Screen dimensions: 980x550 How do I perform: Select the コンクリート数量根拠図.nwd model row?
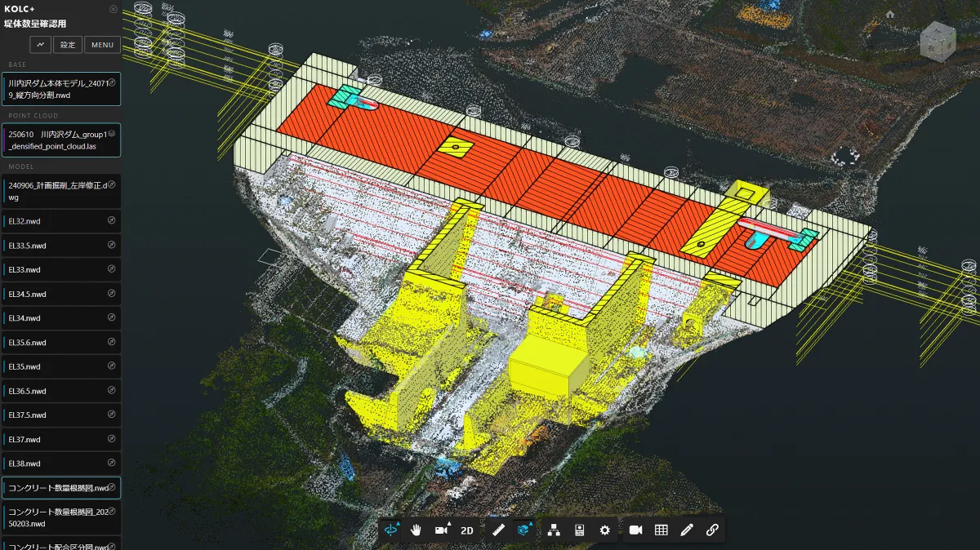61,488
